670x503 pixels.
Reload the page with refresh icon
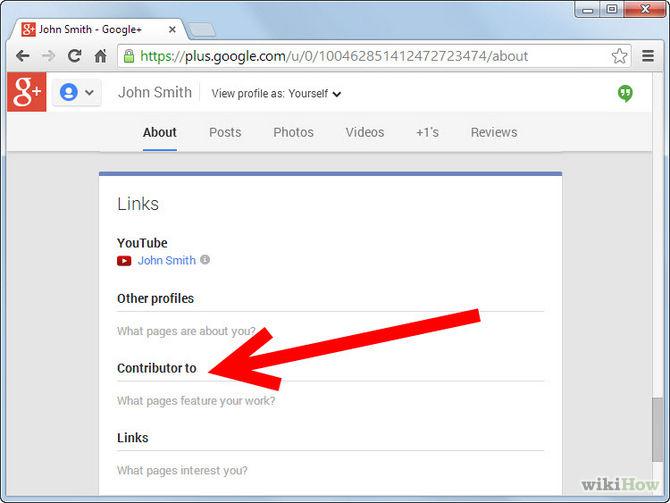pos(74,56)
